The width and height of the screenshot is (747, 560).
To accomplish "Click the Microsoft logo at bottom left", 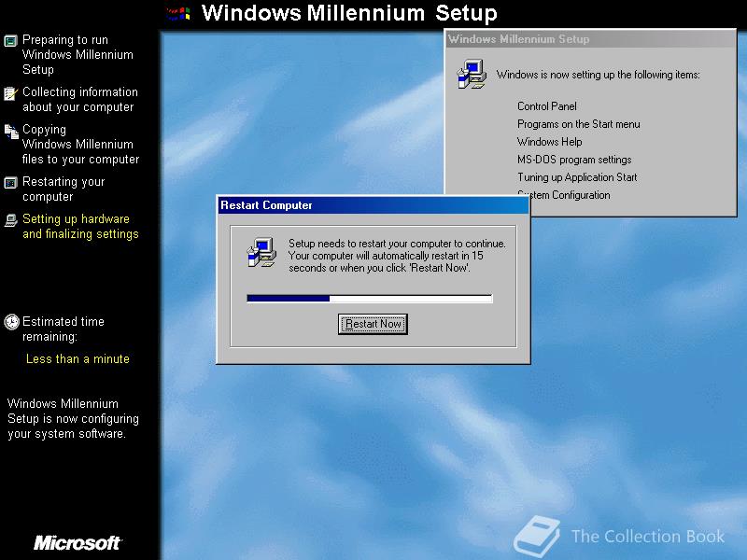I will point(78,542).
